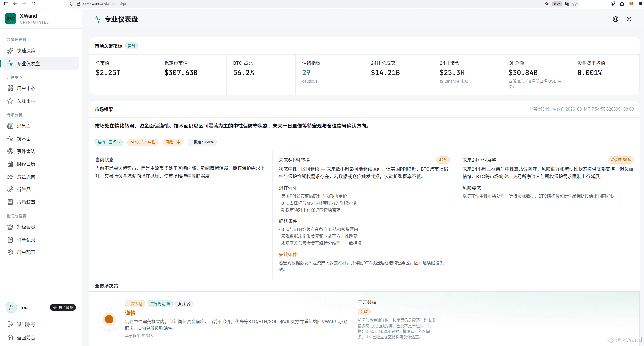
Task: Click the 42% probability badge
Action: point(443,160)
